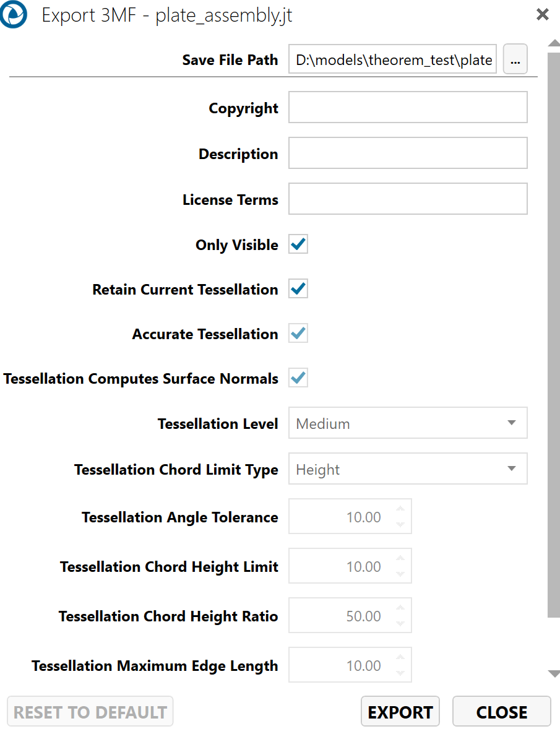This screenshot has width=560, height=734.
Task: Open the file path browse ellipsis button
Action: (x=515, y=60)
